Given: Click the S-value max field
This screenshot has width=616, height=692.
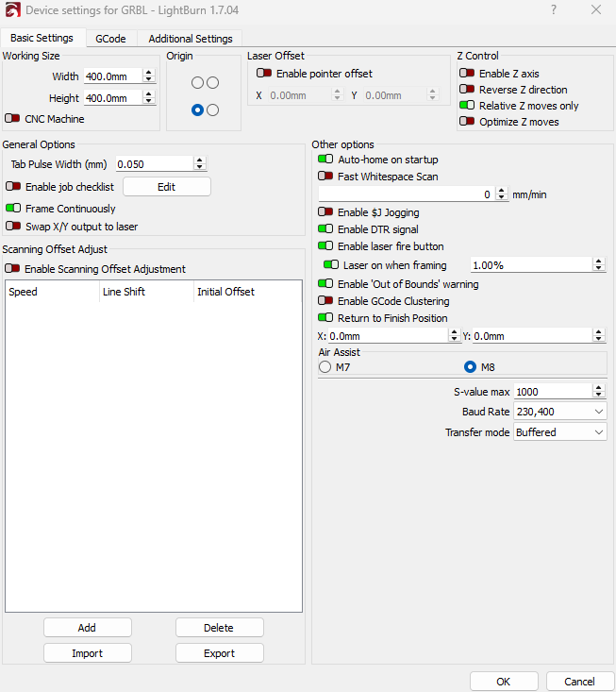Looking at the screenshot, I should [x=554, y=392].
